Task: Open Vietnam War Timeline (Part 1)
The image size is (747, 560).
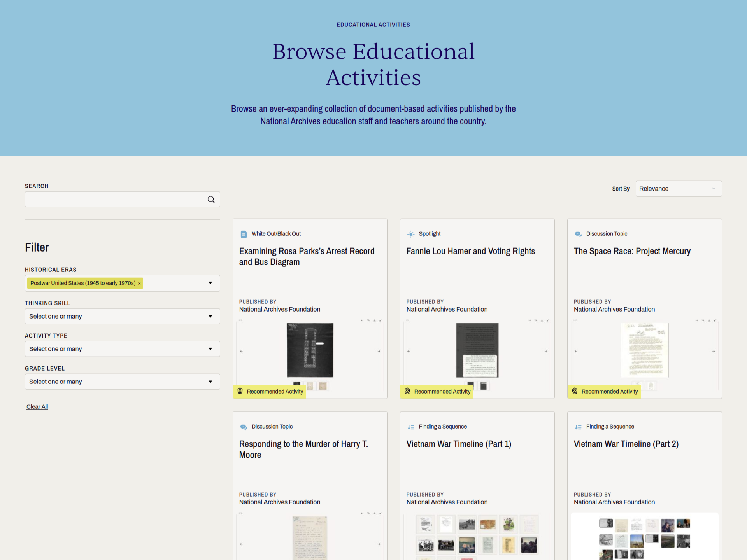Action: pyautogui.click(x=459, y=444)
